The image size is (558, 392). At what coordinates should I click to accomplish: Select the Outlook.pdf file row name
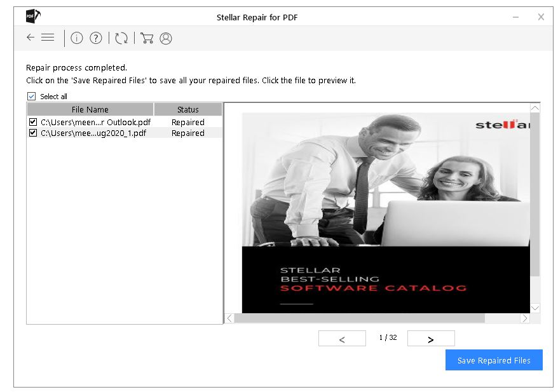click(x=96, y=123)
